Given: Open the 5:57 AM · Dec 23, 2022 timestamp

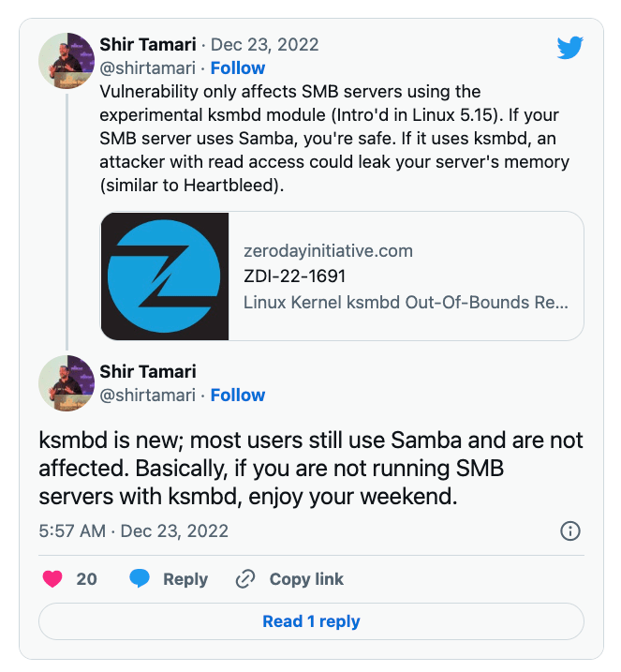Looking at the screenshot, I should click(x=133, y=530).
